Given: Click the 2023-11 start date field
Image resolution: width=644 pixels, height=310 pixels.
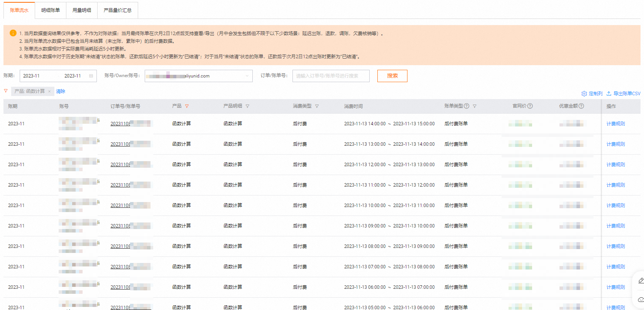Looking at the screenshot, I should coord(31,76).
